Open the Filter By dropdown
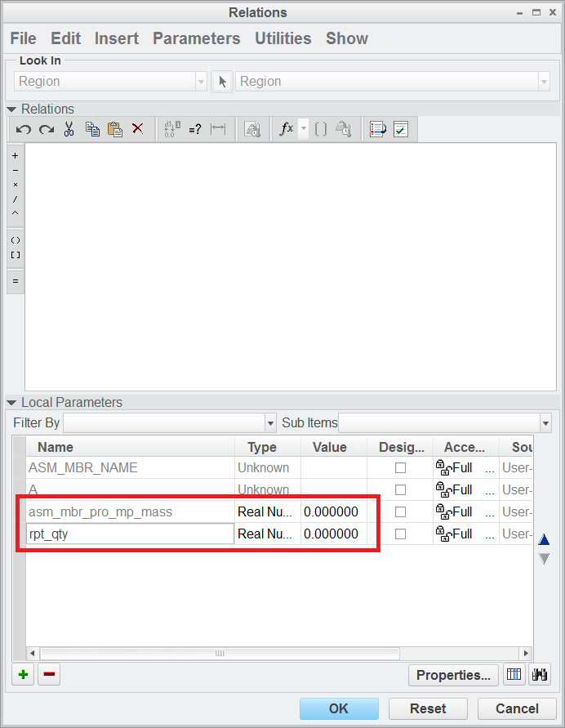The height and width of the screenshot is (728, 565). pyautogui.click(x=270, y=423)
